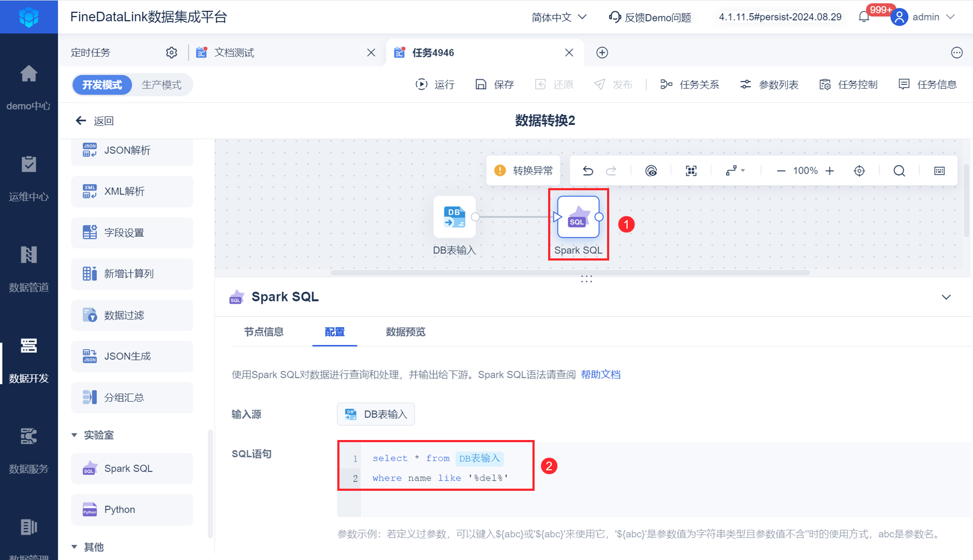Click the fit-to-screen canvas icon

click(x=691, y=171)
